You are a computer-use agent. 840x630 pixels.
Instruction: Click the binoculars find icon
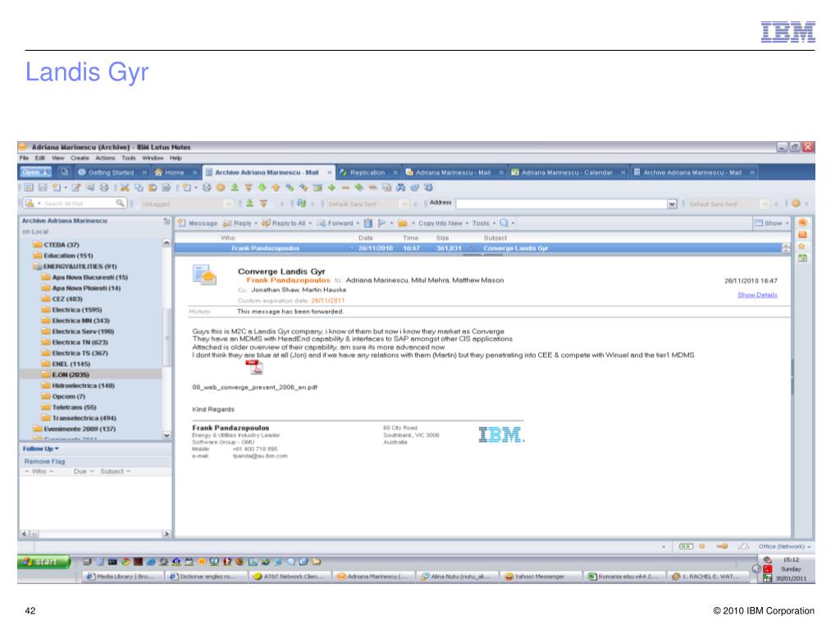(x=400, y=188)
